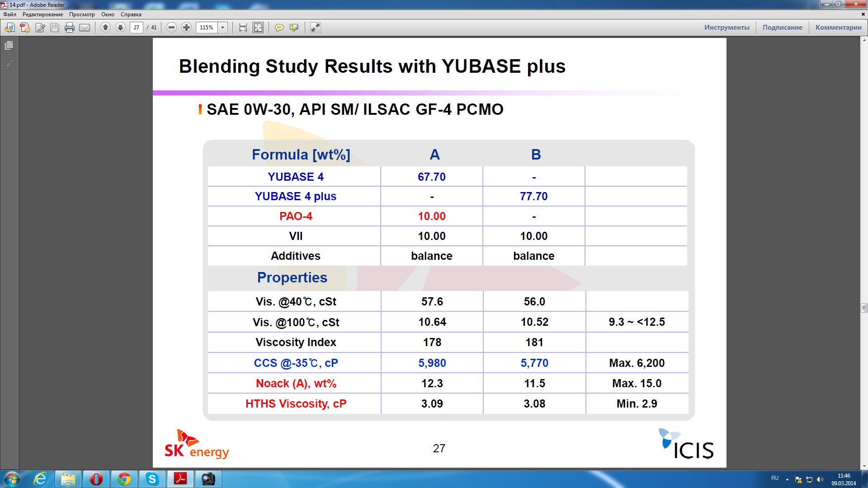Click the Viscosity Index value 181
Image resolution: width=868 pixels, height=488 pixels.
(x=534, y=342)
